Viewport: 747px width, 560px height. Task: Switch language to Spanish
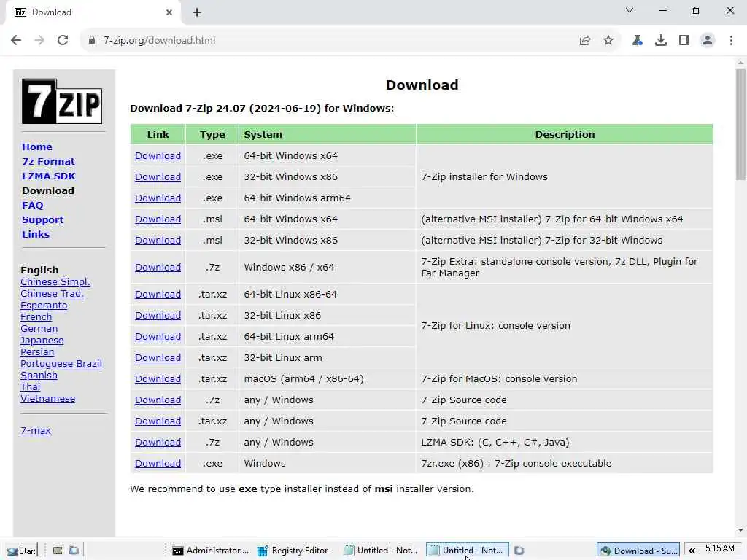39,376
